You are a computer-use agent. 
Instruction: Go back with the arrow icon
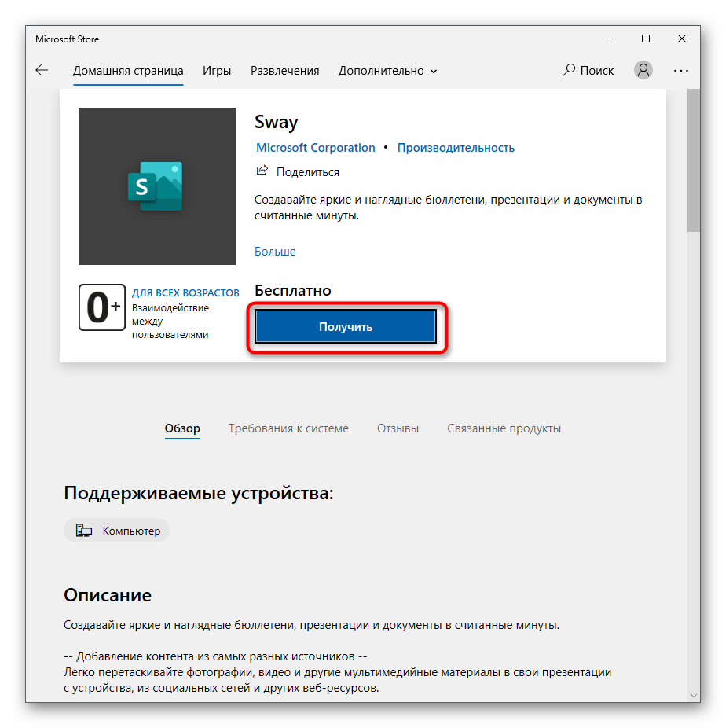(x=42, y=70)
